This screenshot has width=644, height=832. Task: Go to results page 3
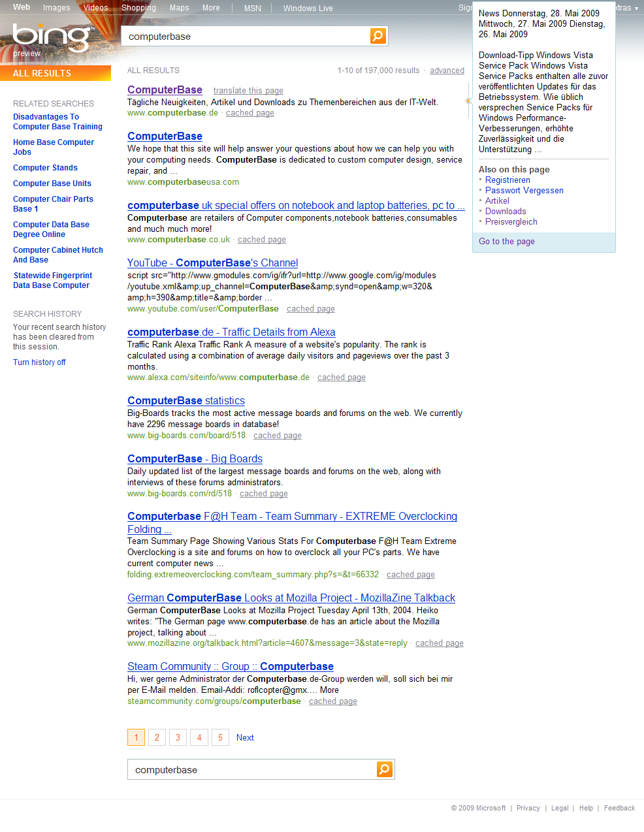tap(178, 737)
